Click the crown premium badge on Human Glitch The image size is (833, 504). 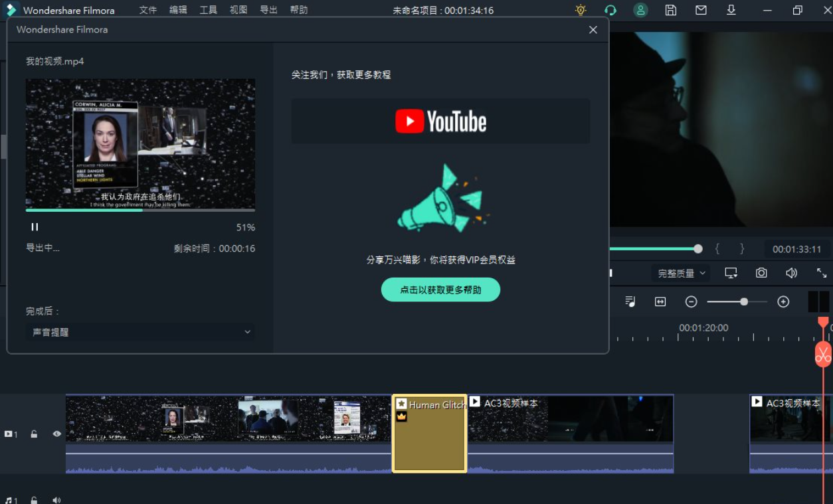click(401, 416)
